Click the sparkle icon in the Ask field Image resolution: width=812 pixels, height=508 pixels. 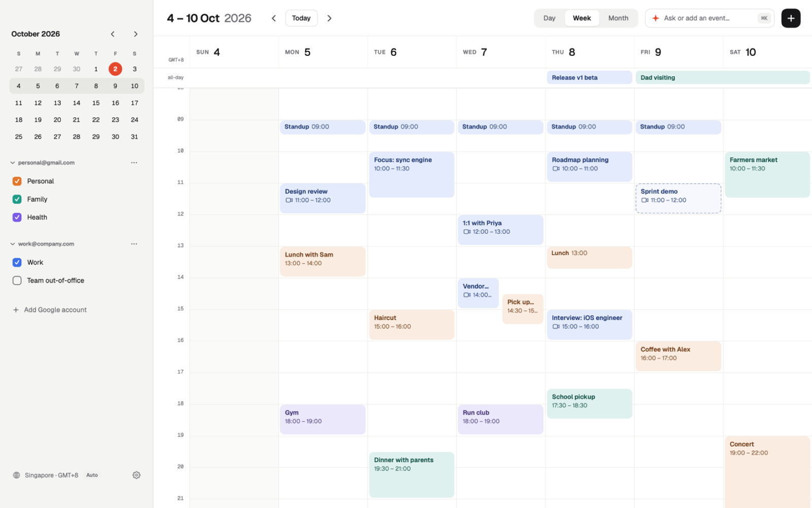656,18
